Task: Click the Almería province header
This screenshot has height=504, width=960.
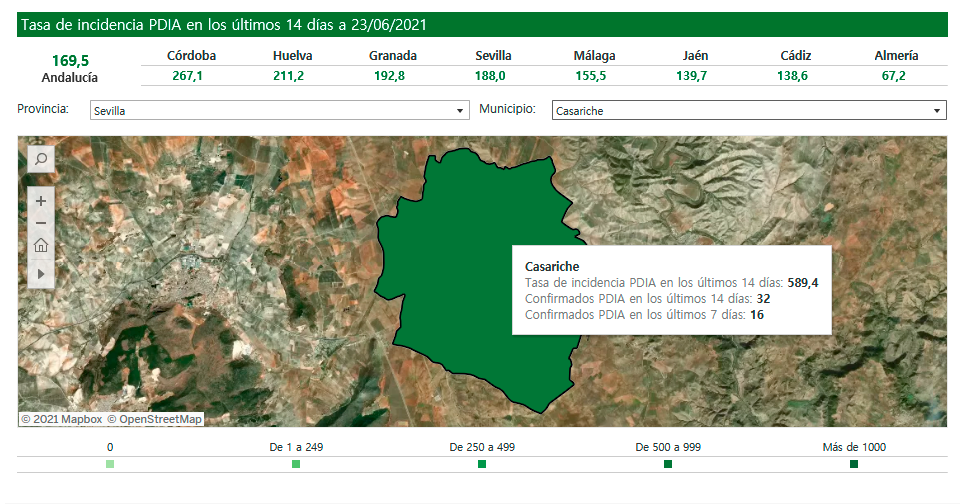Action: coord(896,56)
